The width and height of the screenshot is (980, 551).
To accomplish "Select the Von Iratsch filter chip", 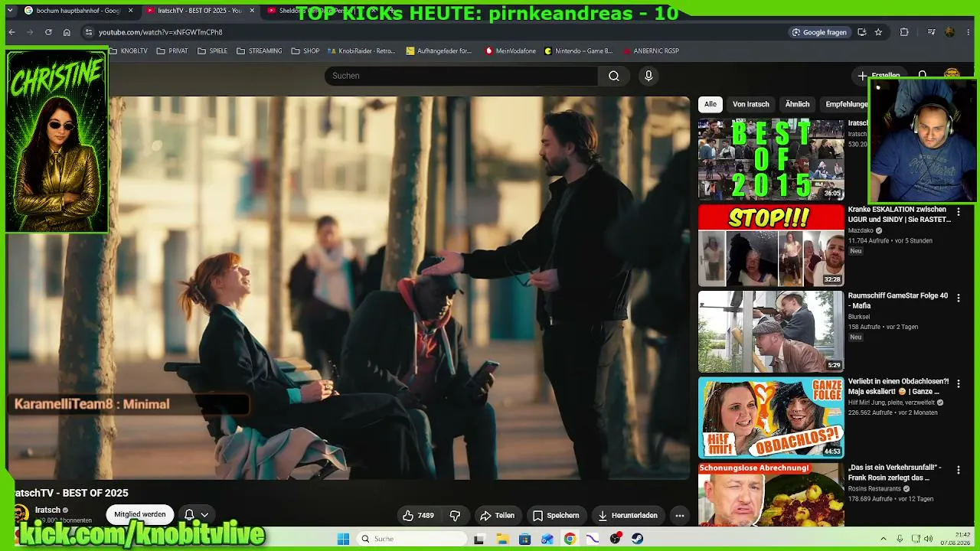I will [x=751, y=104].
